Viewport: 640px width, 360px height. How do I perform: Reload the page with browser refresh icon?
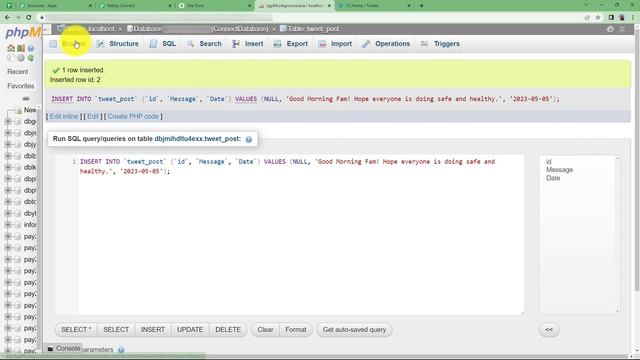(29, 17)
